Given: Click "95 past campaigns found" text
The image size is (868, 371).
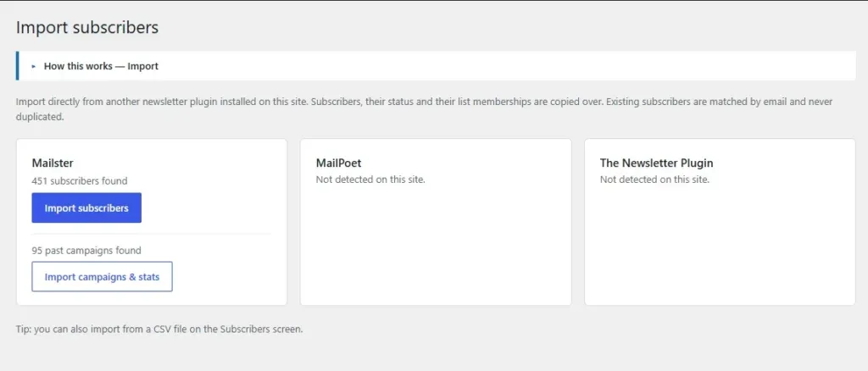Looking at the screenshot, I should point(86,251).
